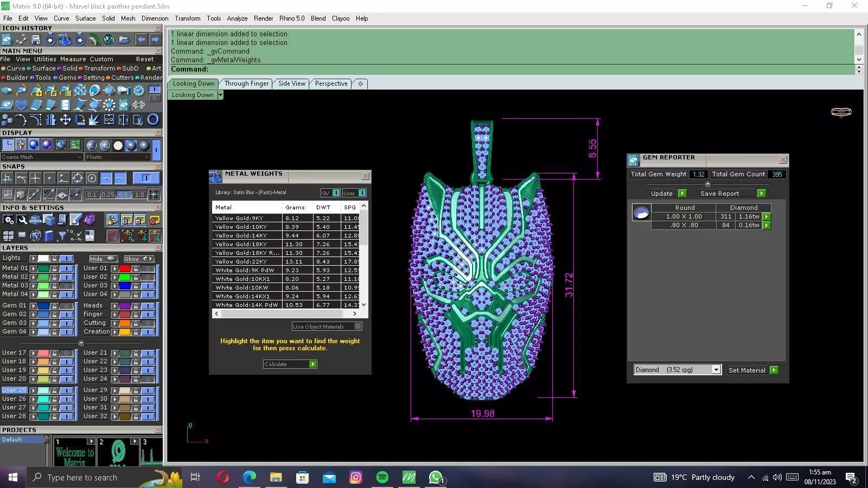Select the white sphere render style icon
868x488 pixels.
point(118,145)
